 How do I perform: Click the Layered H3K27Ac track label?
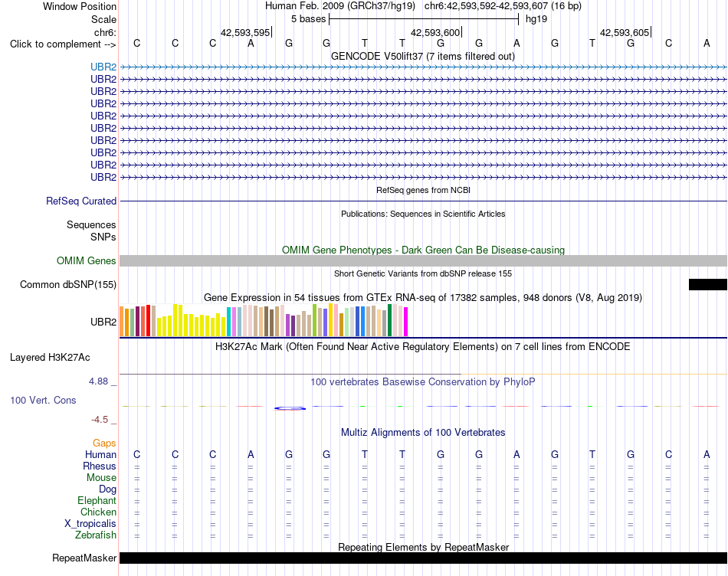coord(50,358)
